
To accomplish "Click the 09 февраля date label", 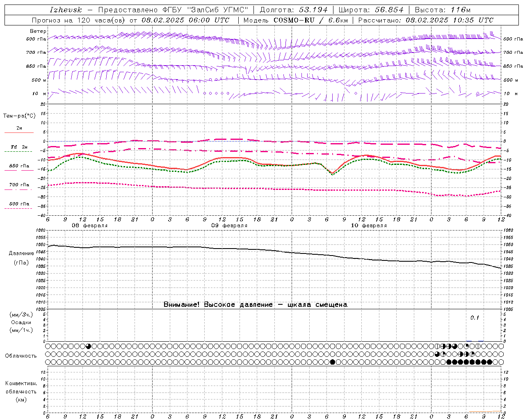I will [x=229, y=226].
